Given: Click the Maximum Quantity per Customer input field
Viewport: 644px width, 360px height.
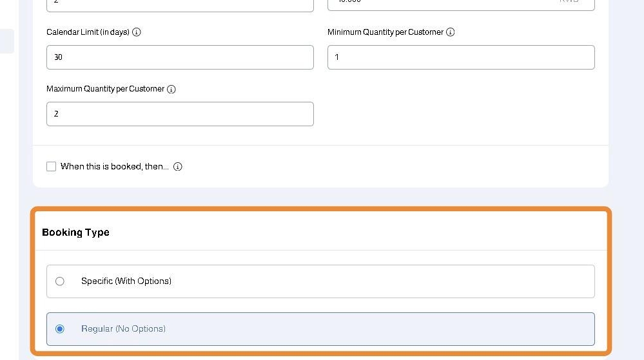Looking at the screenshot, I should pyautogui.click(x=180, y=114).
